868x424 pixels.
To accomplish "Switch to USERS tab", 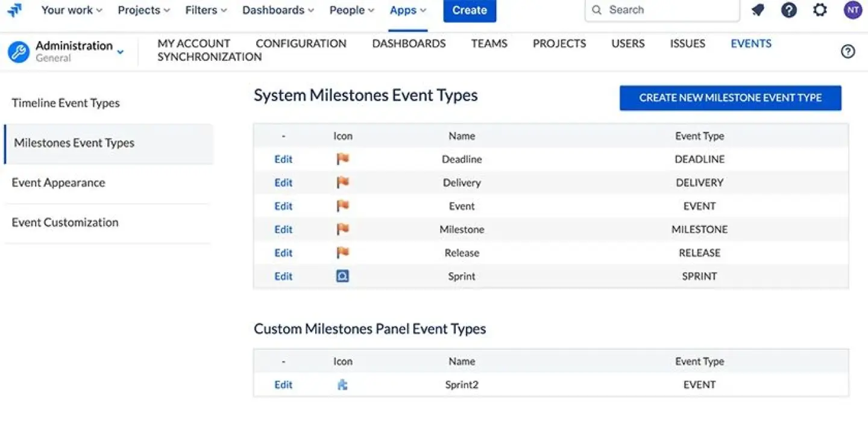I will [627, 43].
